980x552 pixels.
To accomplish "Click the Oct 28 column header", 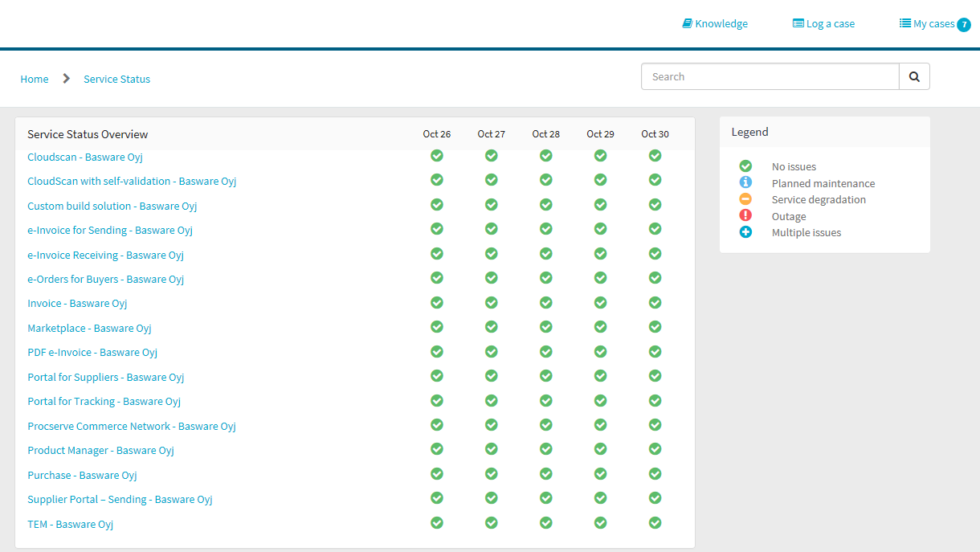I will point(546,134).
